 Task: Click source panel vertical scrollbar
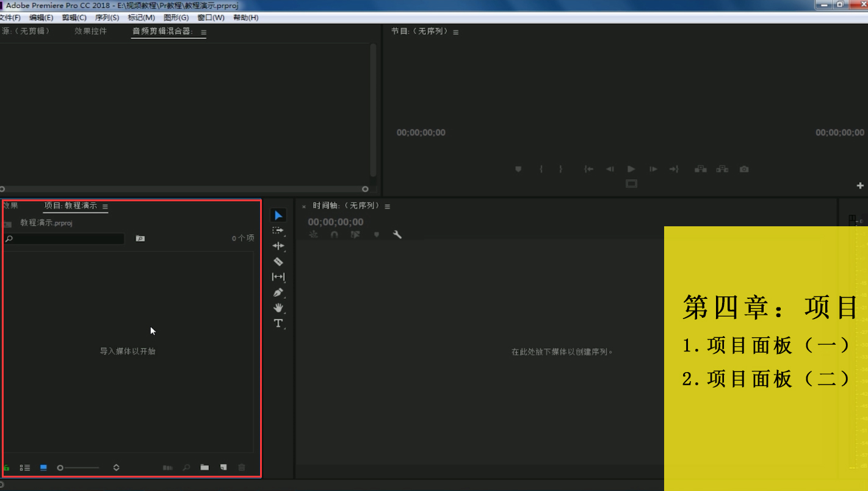pyautogui.click(x=373, y=110)
